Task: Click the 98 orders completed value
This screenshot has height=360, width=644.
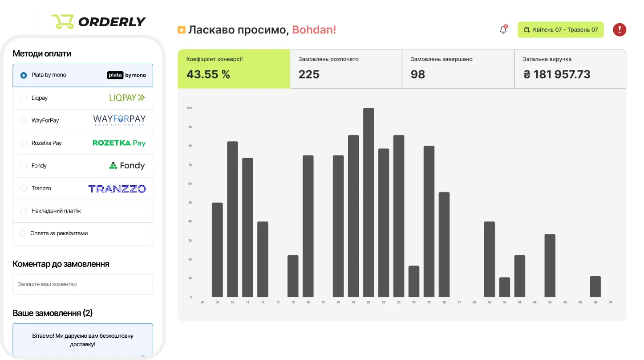Action: tap(418, 74)
